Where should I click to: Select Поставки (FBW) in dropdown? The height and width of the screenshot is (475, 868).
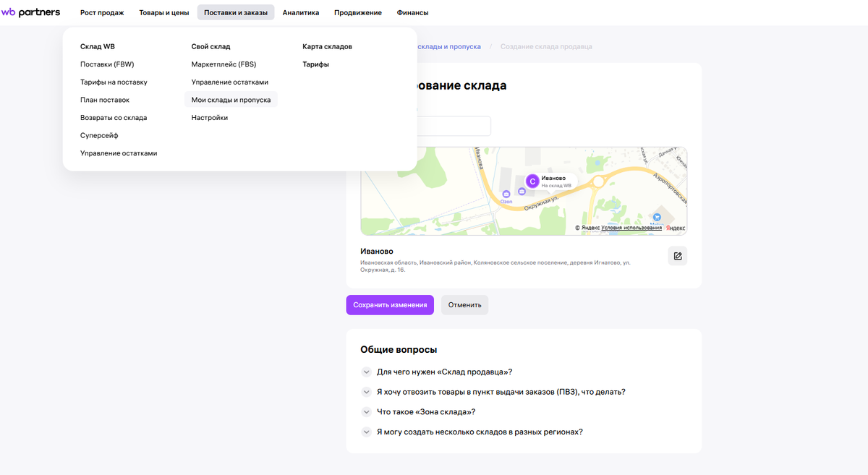coord(107,64)
